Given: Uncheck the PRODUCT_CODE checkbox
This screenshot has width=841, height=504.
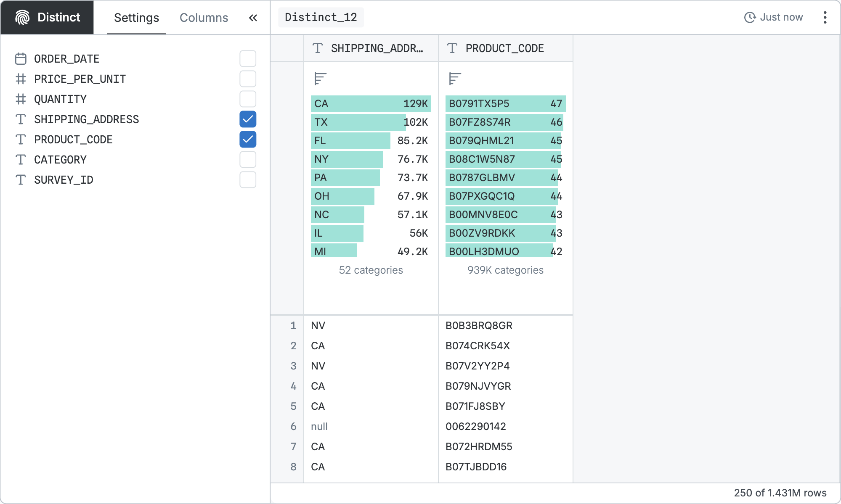Looking at the screenshot, I should click(248, 140).
